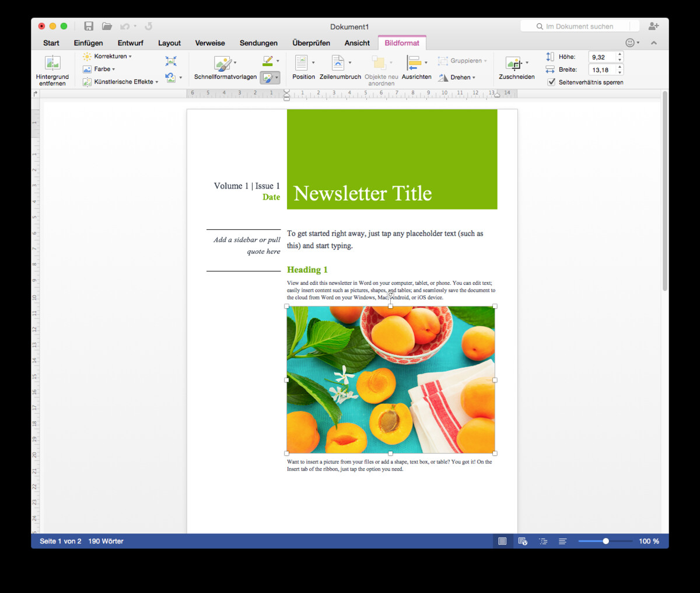Toggle Seitenverhältnis sperren checkbox
The image size is (700, 593).
click(x=551, y=82)
